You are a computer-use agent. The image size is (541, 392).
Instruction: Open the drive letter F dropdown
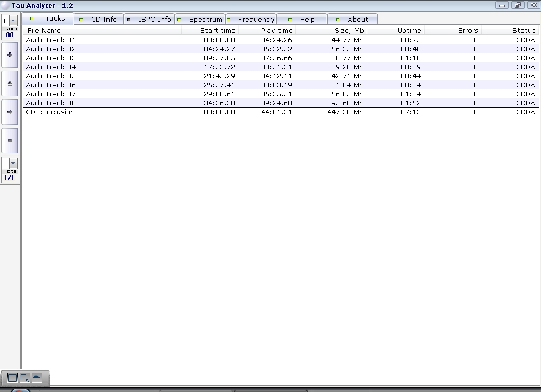click(13, 20)
